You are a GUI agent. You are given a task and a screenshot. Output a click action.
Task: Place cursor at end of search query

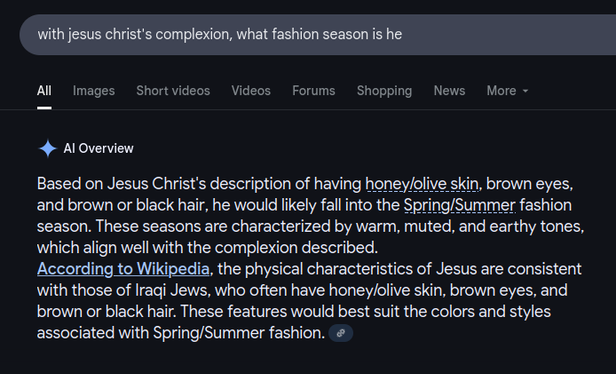tap(403, 35)
